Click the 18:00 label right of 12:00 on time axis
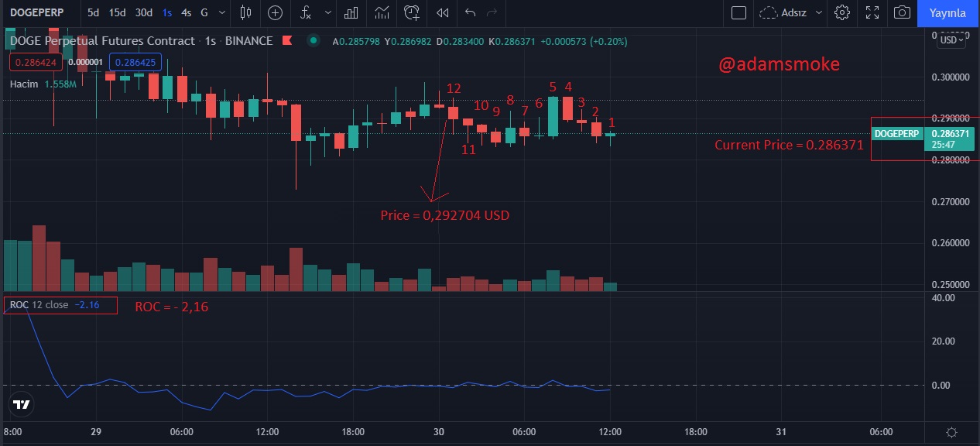The image size is (980, 446). click(x=696, y=431)
